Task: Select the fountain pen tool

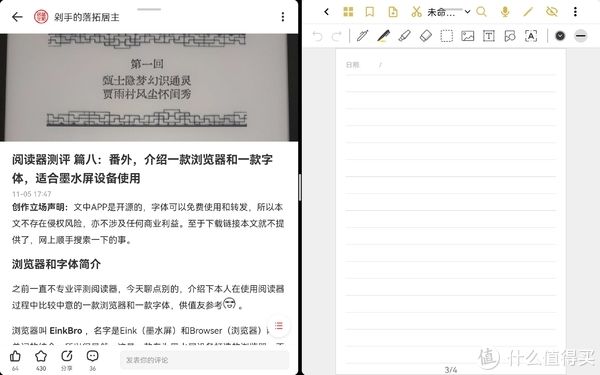Action: (x=362, y=36)
